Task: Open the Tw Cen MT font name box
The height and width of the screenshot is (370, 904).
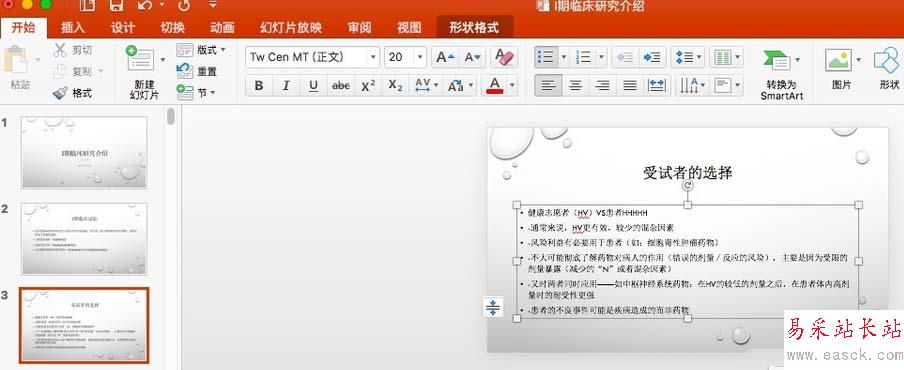Action: pos(312,56)
